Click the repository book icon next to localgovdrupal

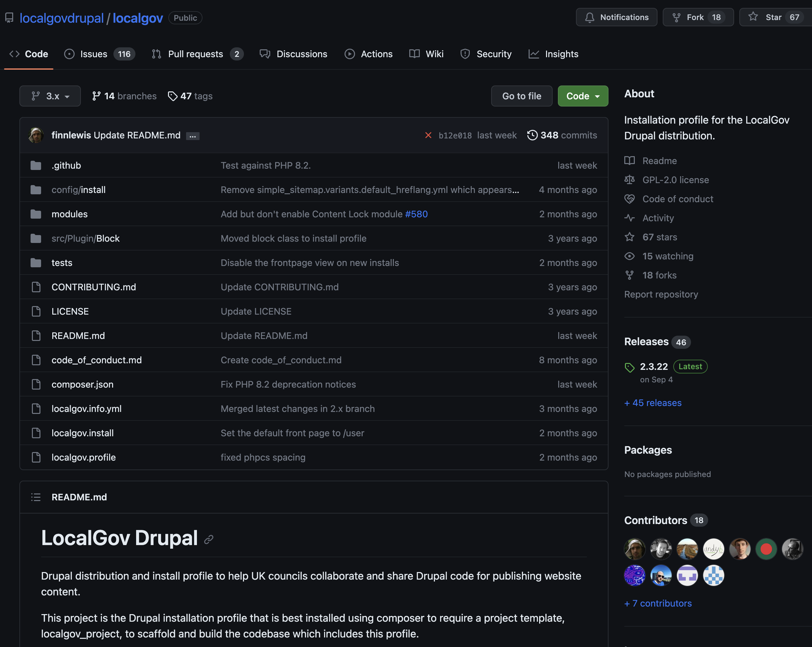(10, 17)
